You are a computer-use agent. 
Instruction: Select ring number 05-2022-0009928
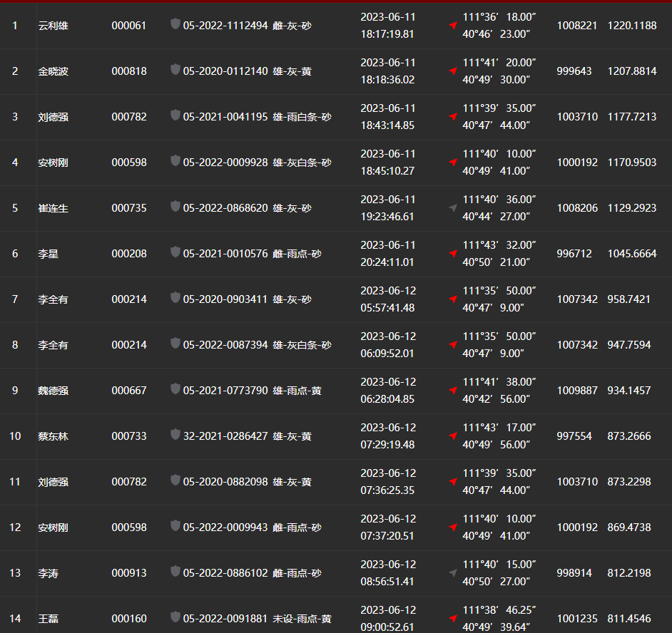coord(225,163)
